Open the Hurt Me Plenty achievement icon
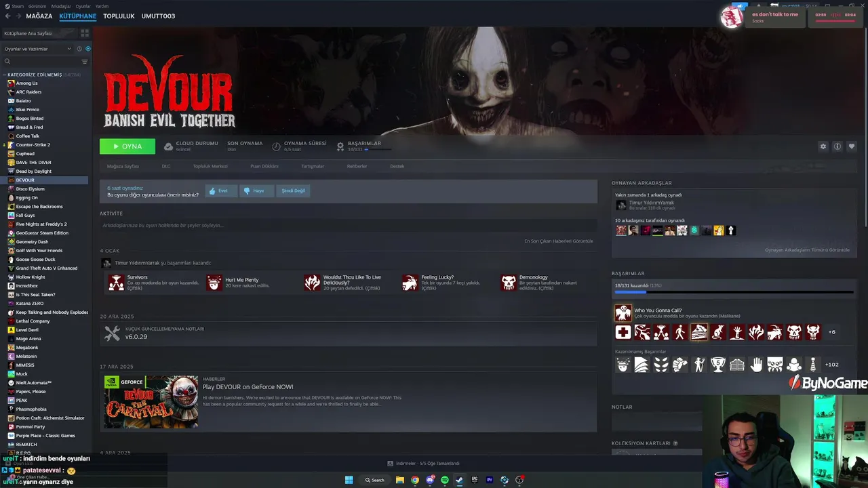The width and height of the screenshot is (868, 488). [214, 283]
